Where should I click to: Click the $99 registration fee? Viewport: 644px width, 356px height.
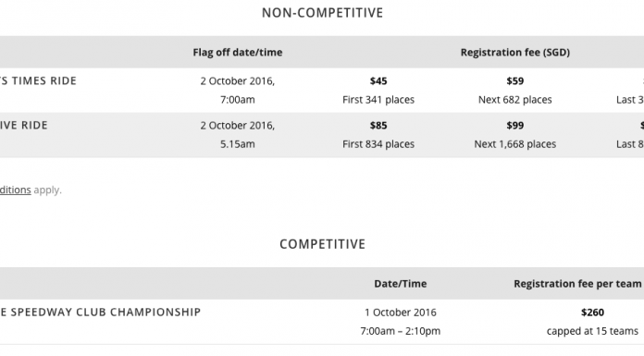tap(515, 125)
